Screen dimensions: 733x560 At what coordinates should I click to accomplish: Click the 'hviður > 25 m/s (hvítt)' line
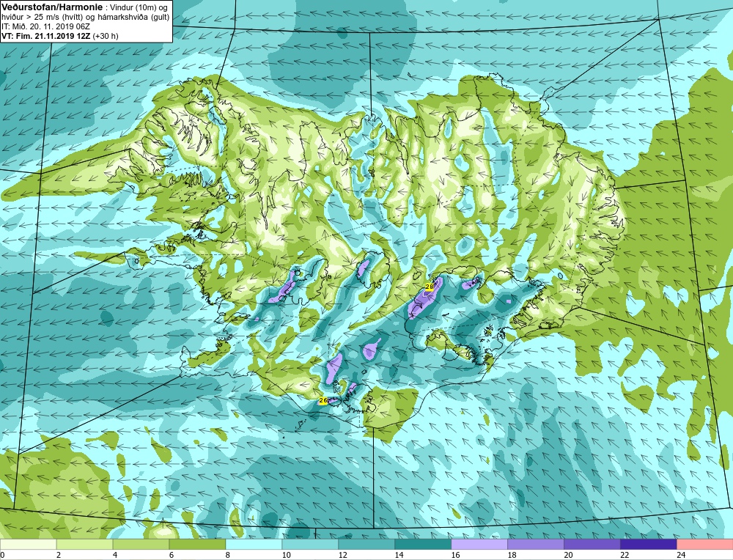[86, 18]
